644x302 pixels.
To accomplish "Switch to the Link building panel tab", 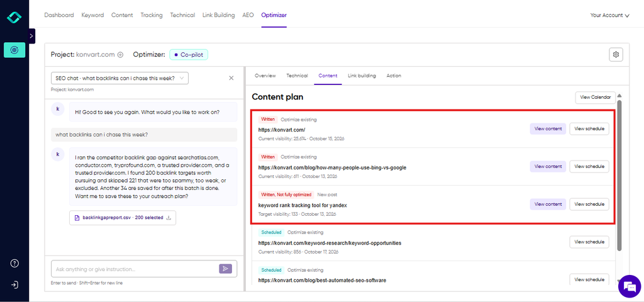I will (362, 75).
